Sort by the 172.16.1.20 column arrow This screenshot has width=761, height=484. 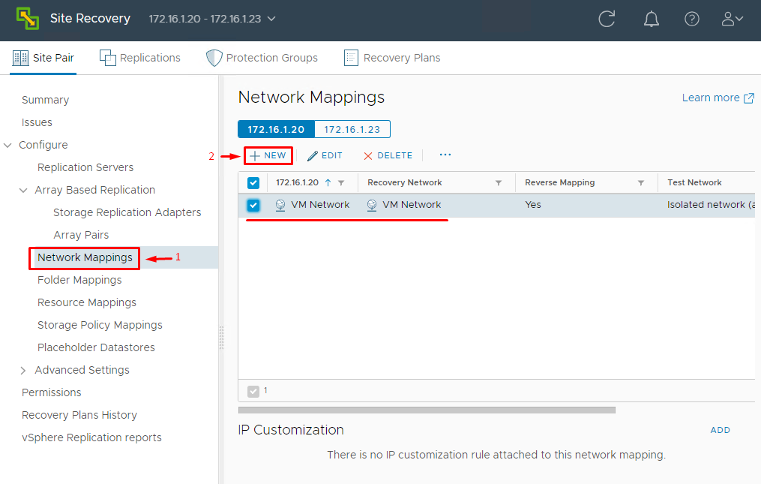[x=328, y=183]
